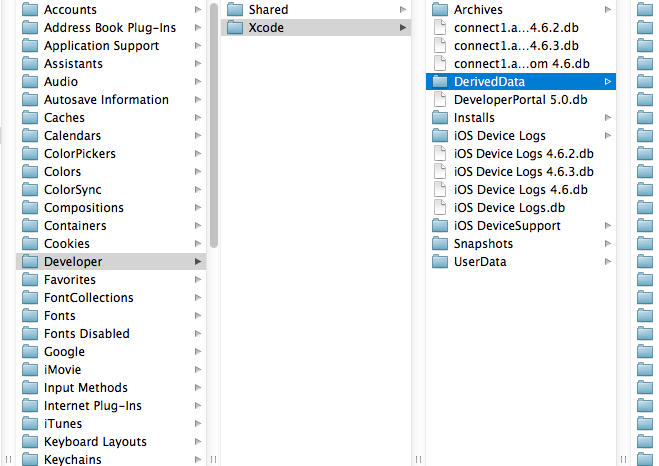Expand the Installs folder arrow
This screenshot has height=466, width=659.
tap(608, 118)
